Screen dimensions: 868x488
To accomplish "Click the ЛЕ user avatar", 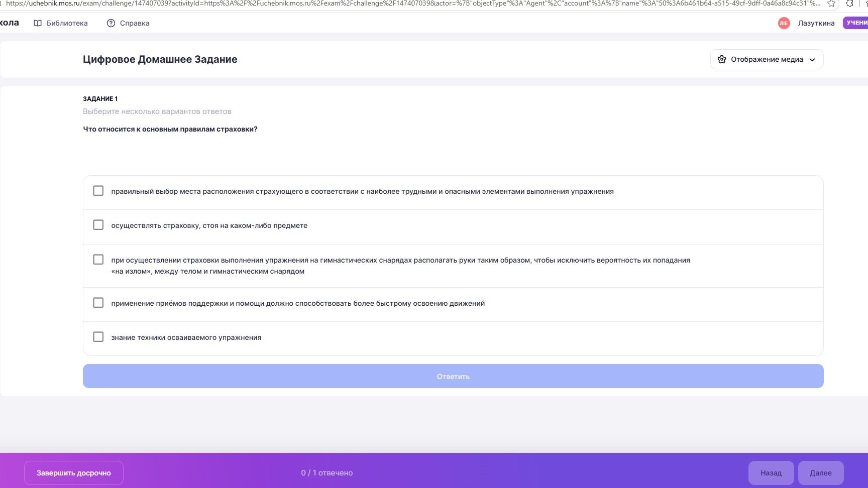I will (x=784, y=23).
